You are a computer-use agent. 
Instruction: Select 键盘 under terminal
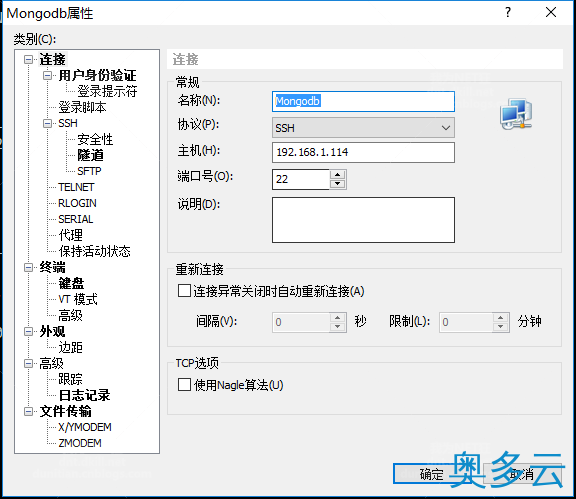click(71, 283)
